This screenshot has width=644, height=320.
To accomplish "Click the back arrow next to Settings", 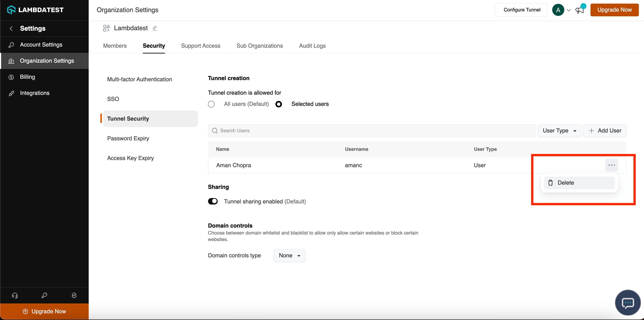I will 11,28.
